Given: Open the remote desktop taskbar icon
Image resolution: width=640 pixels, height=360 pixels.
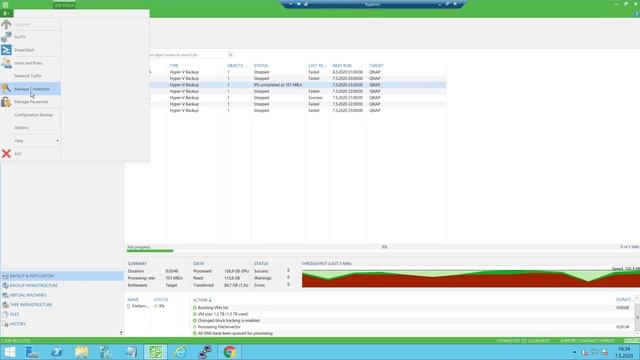Looking at the screenshot, I should point(205,352).
